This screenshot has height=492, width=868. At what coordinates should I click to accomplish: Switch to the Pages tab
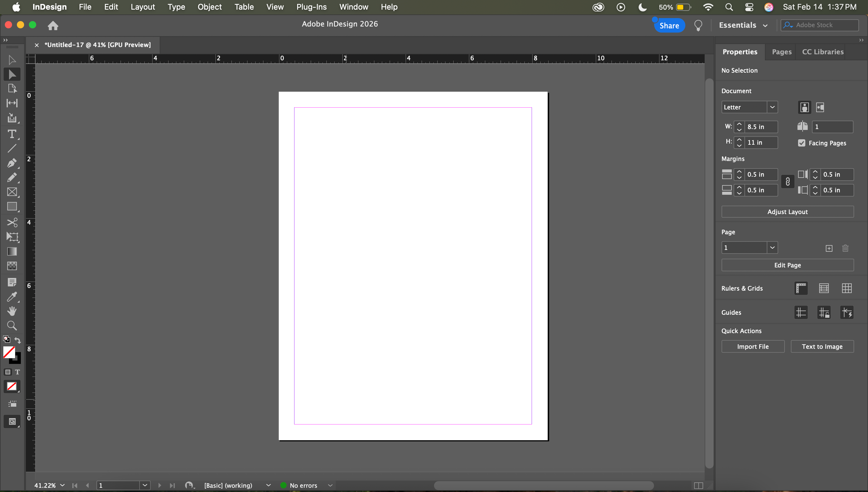coord(781,52)
